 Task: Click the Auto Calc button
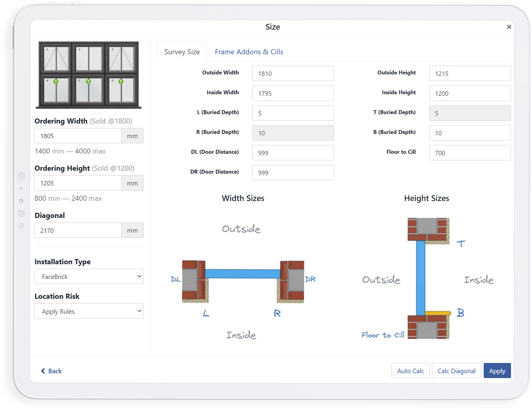click(x=411, y=371)
